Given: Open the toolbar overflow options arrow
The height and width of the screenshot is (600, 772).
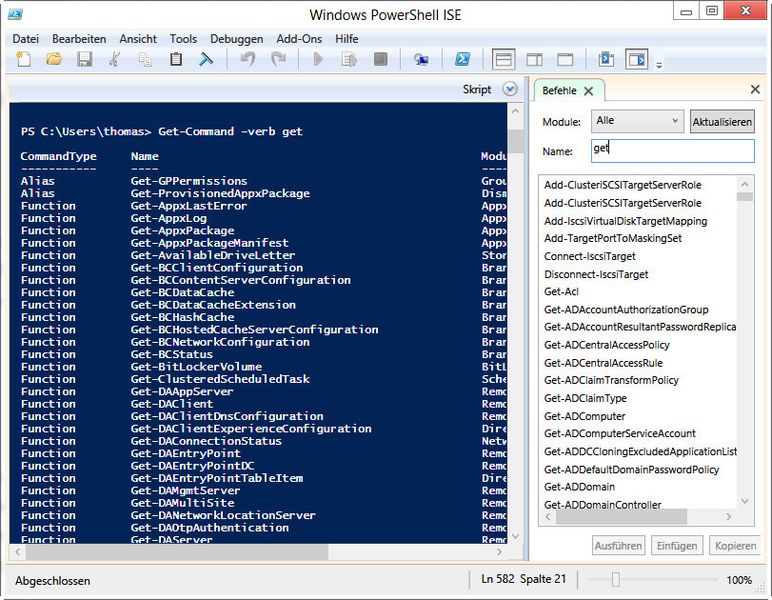Looking at the screenshot, I should (x=659, y=64).
